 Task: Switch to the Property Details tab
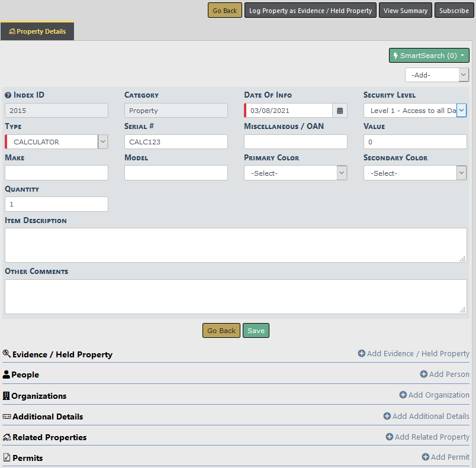[x=37, y=31]
